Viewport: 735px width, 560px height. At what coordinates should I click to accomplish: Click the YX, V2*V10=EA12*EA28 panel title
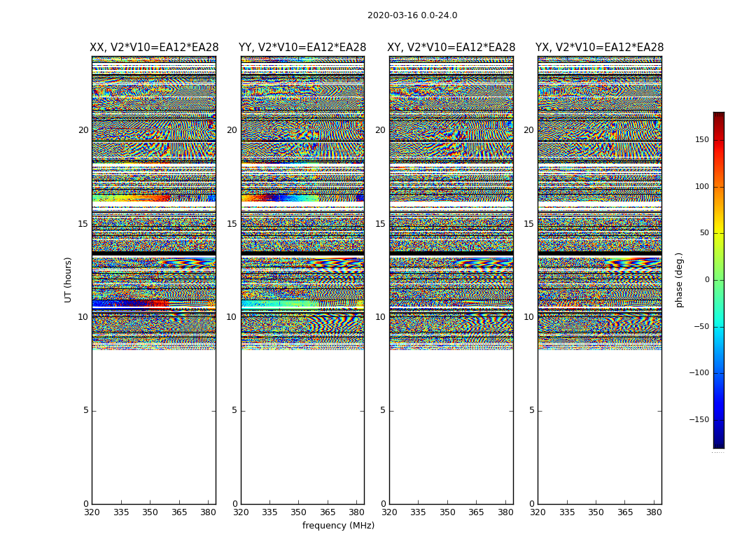(x=599, y=48)
